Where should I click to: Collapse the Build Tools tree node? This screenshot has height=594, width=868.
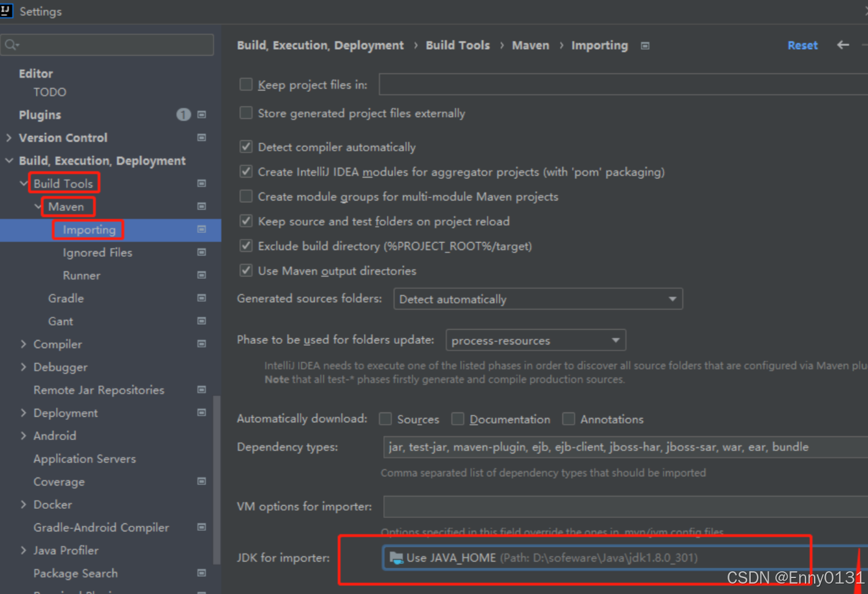(23, 183)
